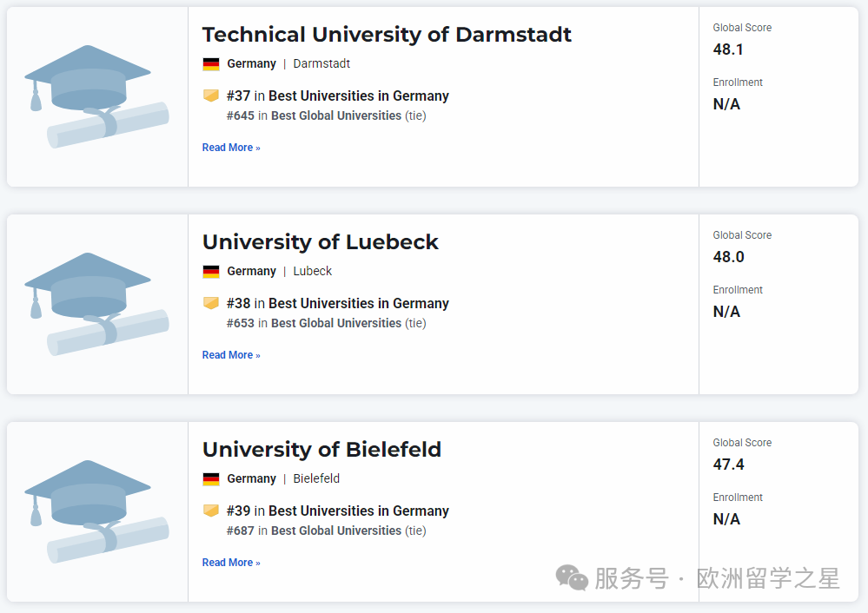868x613 pixels.
Task: Click the German flag icon beside Darmstadt
Action: coord(211,64)
